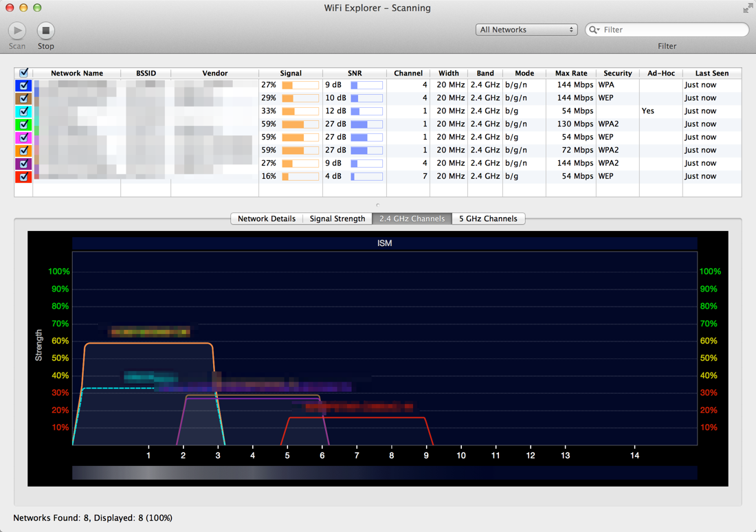Click channel 11 axis label
This screenshot has height=532, width=756.
point(495,455)
